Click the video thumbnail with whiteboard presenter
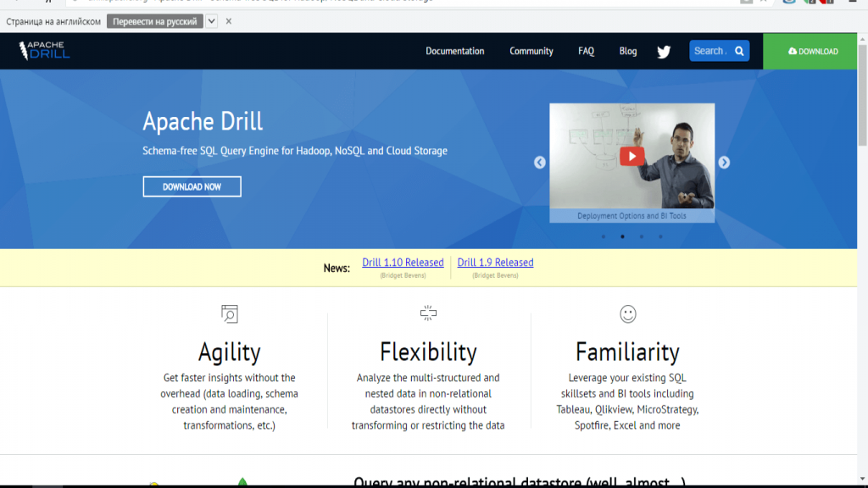Viewport: 868px width, 488px height. tap(632, 156)
